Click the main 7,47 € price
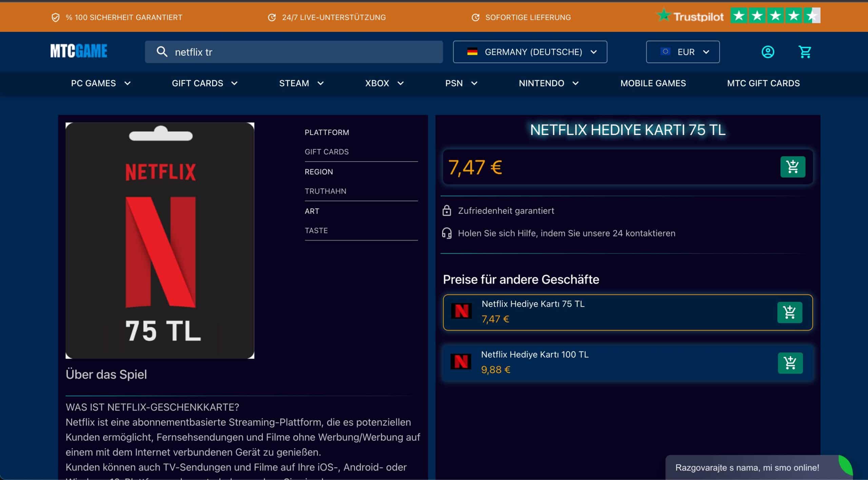The image size is (868, 480). click(x=475, y=168)
